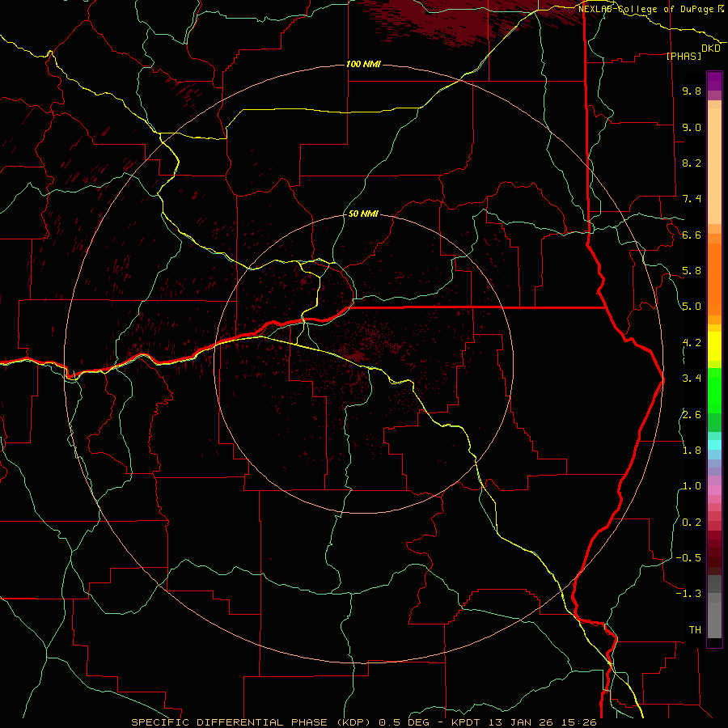Click the 9.0 legend value
Image resolution: width=728 pixels, height=728 pixels.
click(692, 127)
